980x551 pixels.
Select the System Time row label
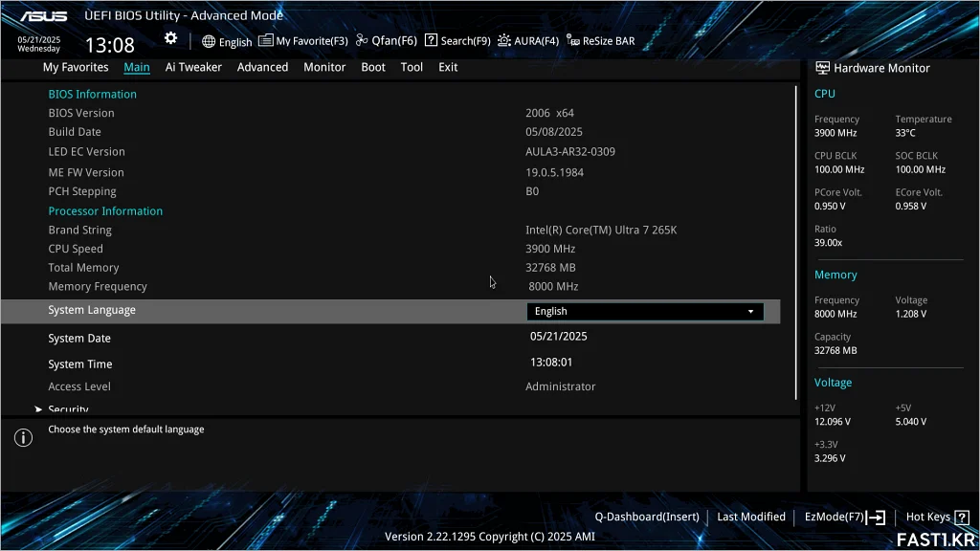(80, 364)
